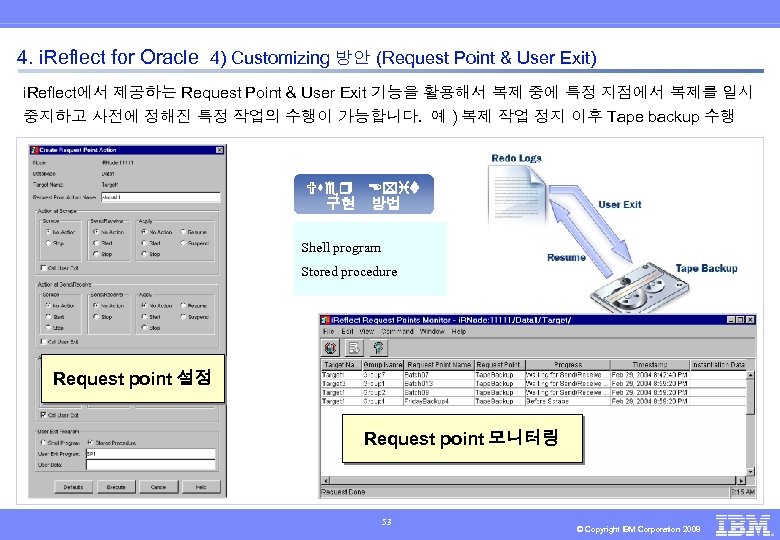The height and width of the screenshot is (540, 780).
Task: Focus the User Exit Program text field
Action: click(151, 453)
